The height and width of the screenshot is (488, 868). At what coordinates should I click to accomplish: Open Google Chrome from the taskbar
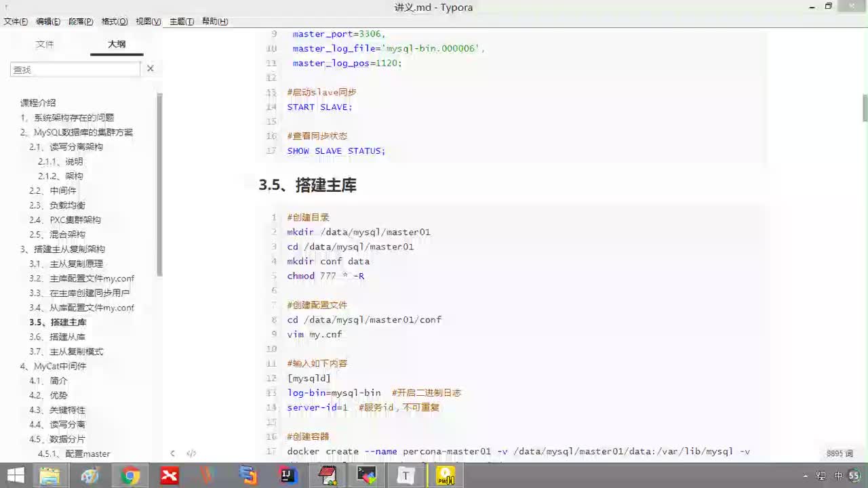(x=130, y=476)
